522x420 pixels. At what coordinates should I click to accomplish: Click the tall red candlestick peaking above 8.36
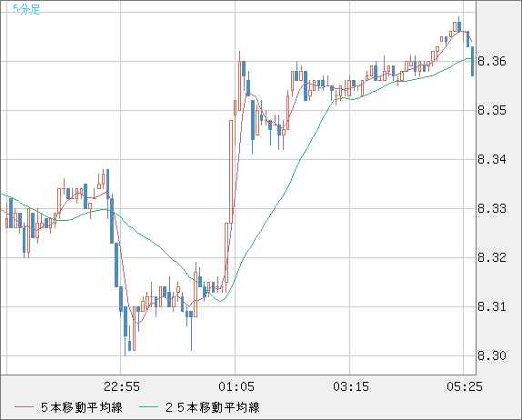coord(239,81)
